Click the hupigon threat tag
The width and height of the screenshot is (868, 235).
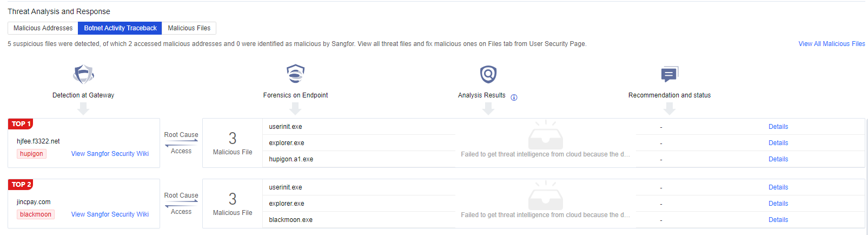coord(31,154)
